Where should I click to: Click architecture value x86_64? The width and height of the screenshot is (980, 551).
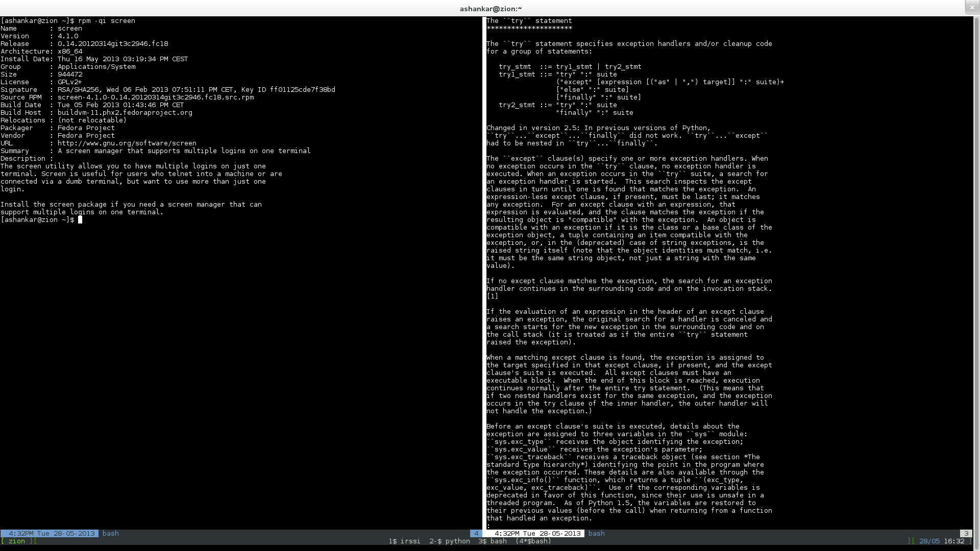[70, 52]
